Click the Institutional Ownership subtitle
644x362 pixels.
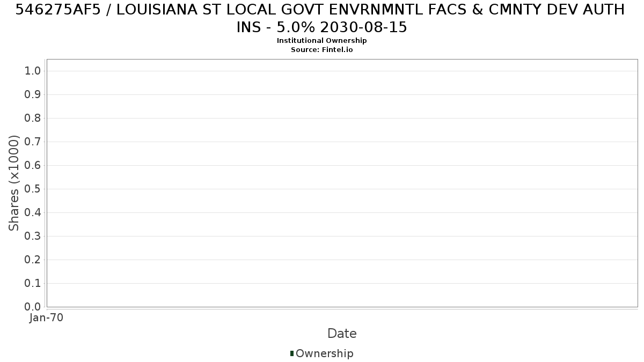coord(322,41)
